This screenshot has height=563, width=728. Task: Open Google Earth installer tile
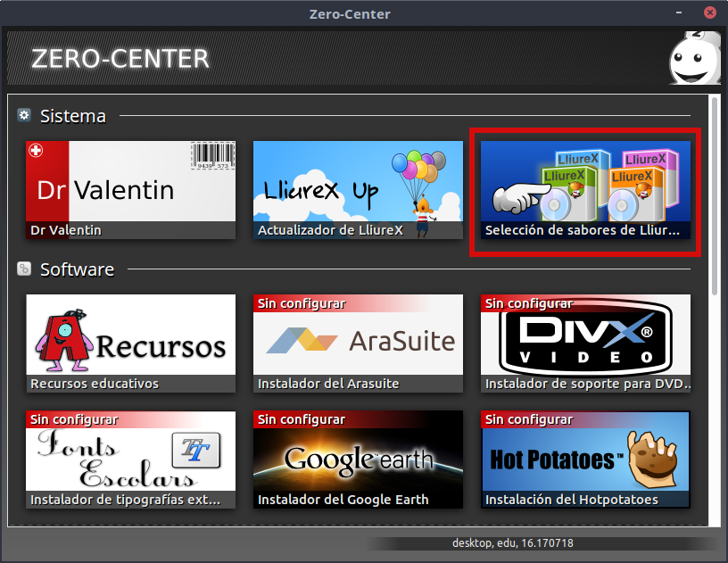click(x=358, y=457)
